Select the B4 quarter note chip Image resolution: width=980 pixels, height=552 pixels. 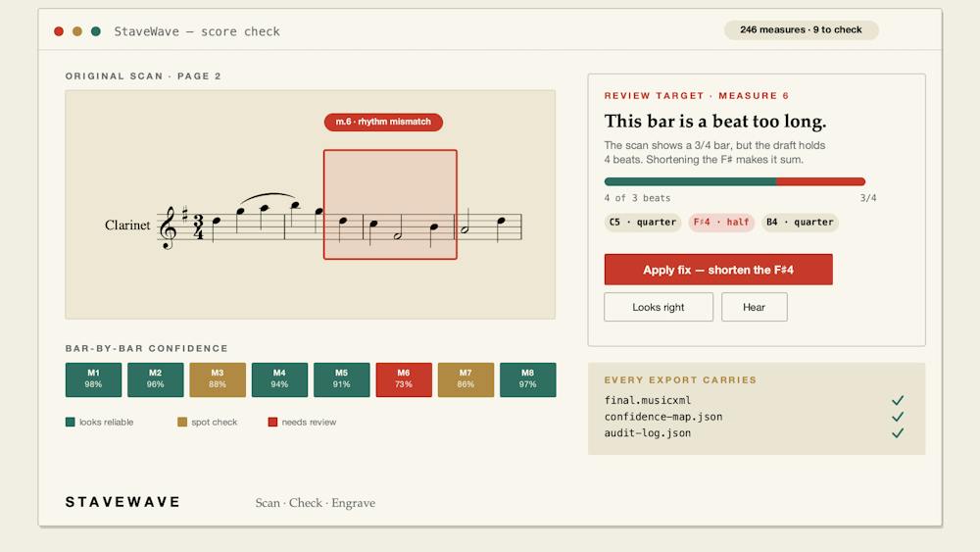(x=800, y=222)
